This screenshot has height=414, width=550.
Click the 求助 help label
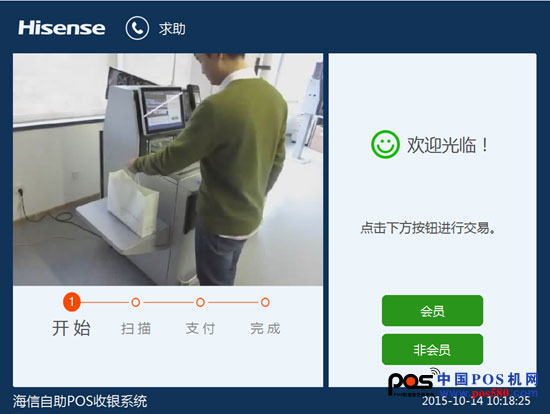[172, 29]
